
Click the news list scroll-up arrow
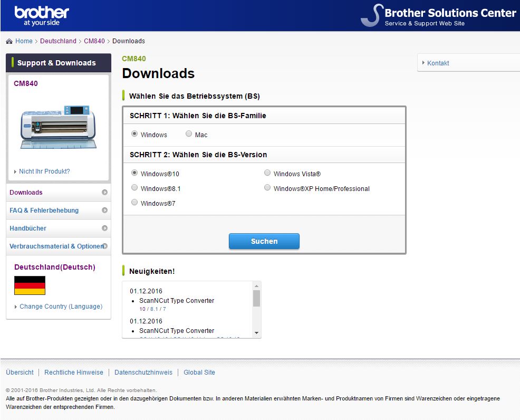coord(256,286)
